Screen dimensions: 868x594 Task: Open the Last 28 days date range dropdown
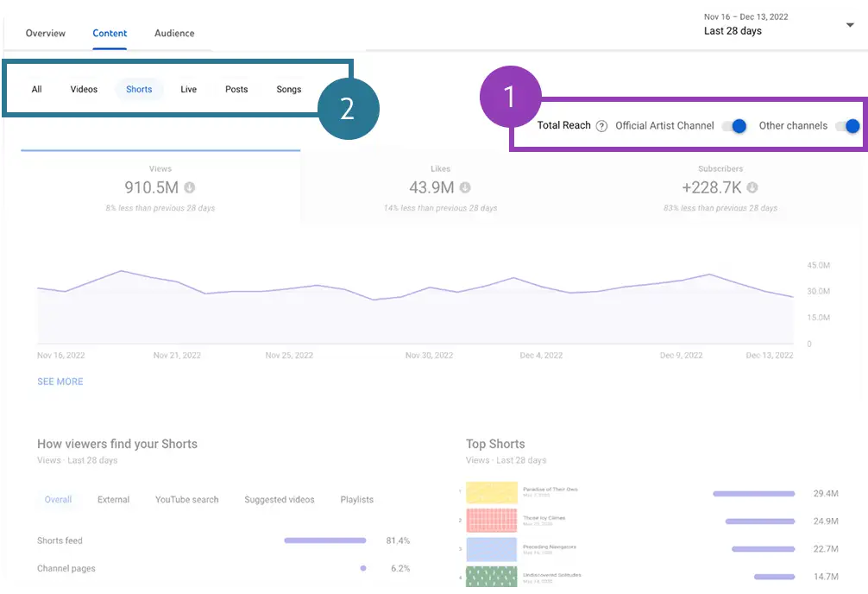[x=850, y=25]
